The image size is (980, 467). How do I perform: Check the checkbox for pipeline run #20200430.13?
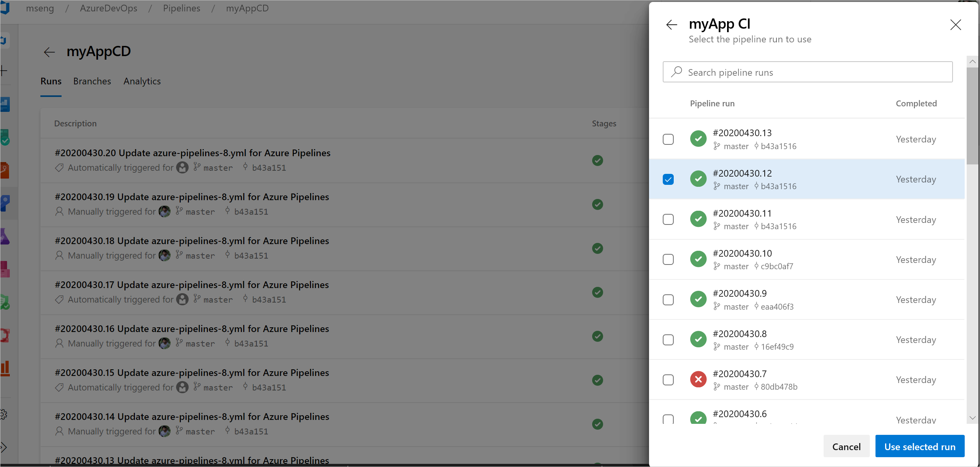[668, 139]
